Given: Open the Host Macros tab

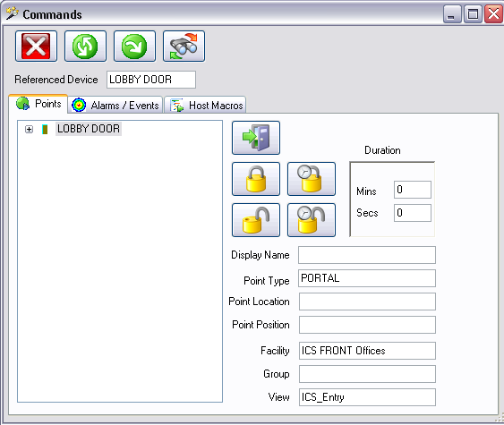Looking at the screenshot, I should pos(205,105).
